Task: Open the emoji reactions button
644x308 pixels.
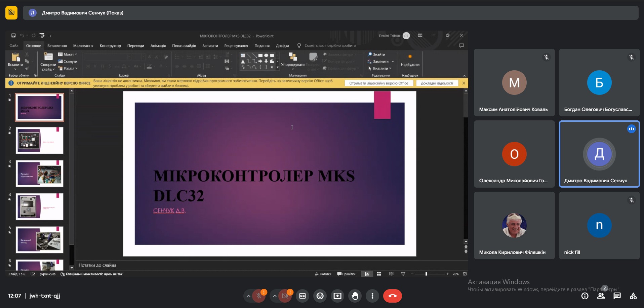Action: (320, 296)
